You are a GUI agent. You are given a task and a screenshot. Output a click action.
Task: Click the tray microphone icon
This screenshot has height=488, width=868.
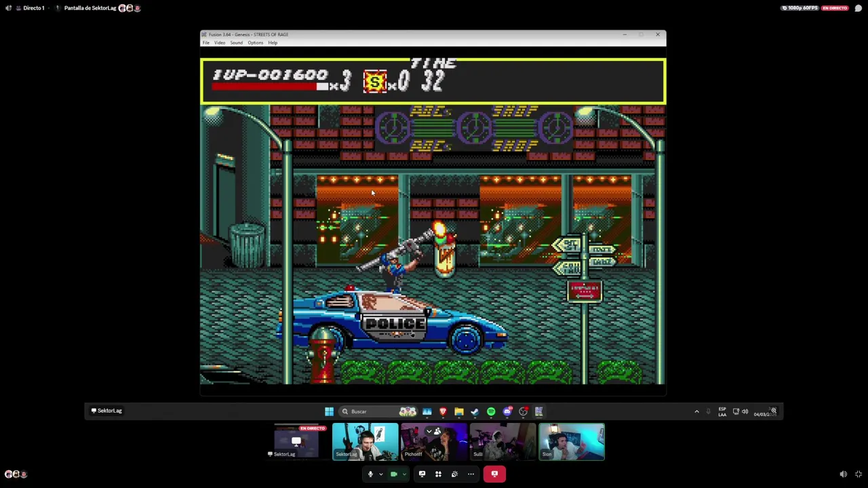click(x=709, y=411)
